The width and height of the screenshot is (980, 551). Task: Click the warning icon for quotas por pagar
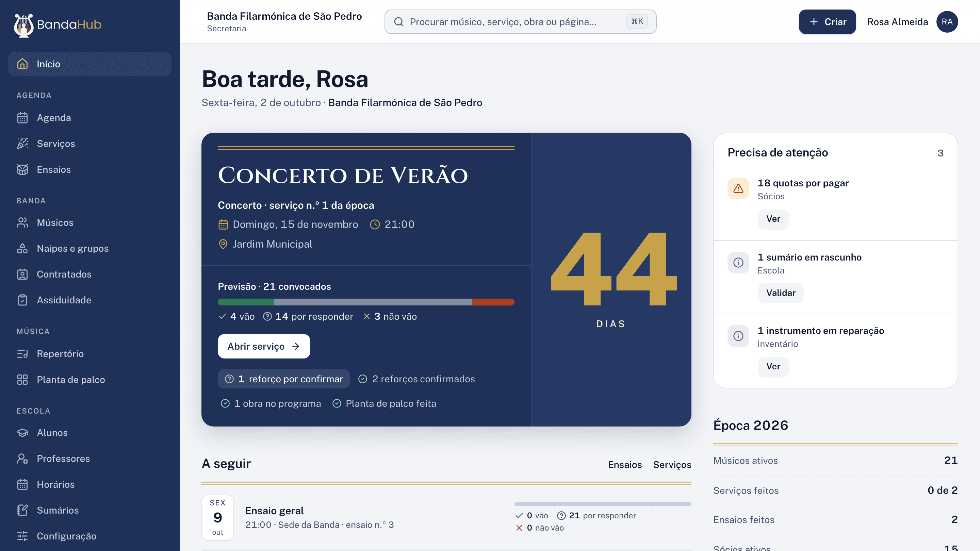point(738,189)
